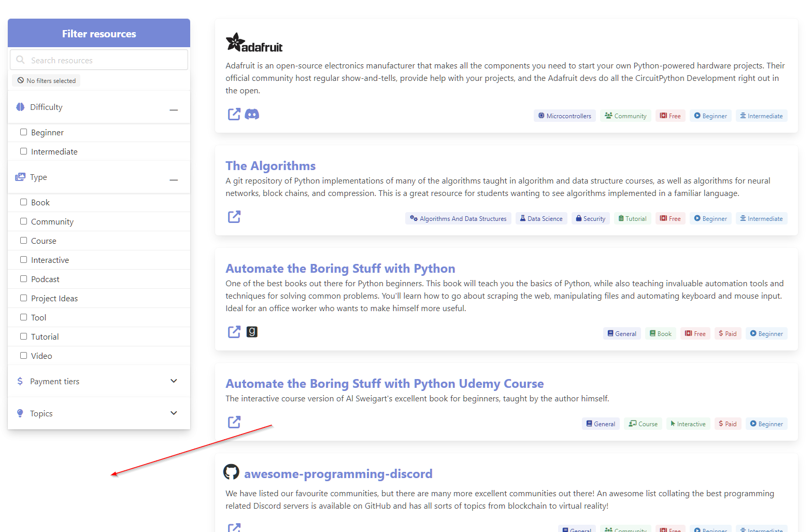The image size is (812, 532).
Task: Click the search magnifier icon
Action: tap(21, 60)
